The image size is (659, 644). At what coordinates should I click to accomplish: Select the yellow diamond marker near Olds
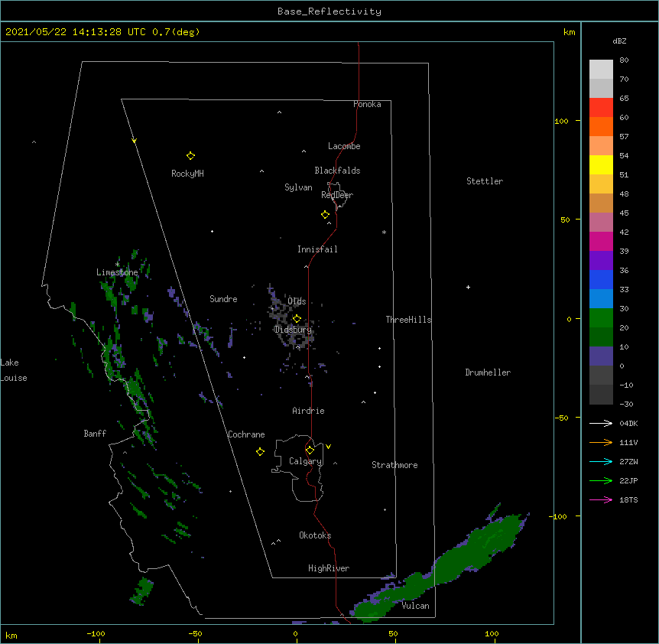pyautogui.click(x=297, y=319)
